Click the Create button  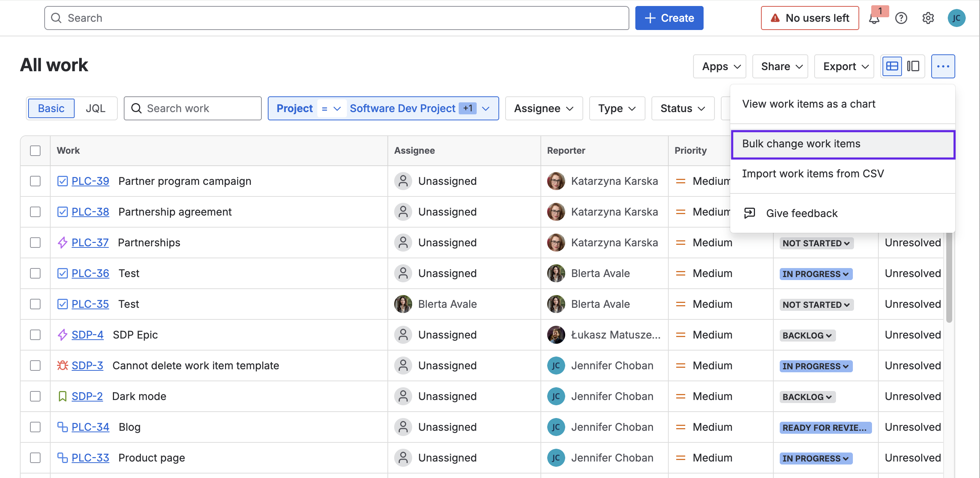coord(669,18)
